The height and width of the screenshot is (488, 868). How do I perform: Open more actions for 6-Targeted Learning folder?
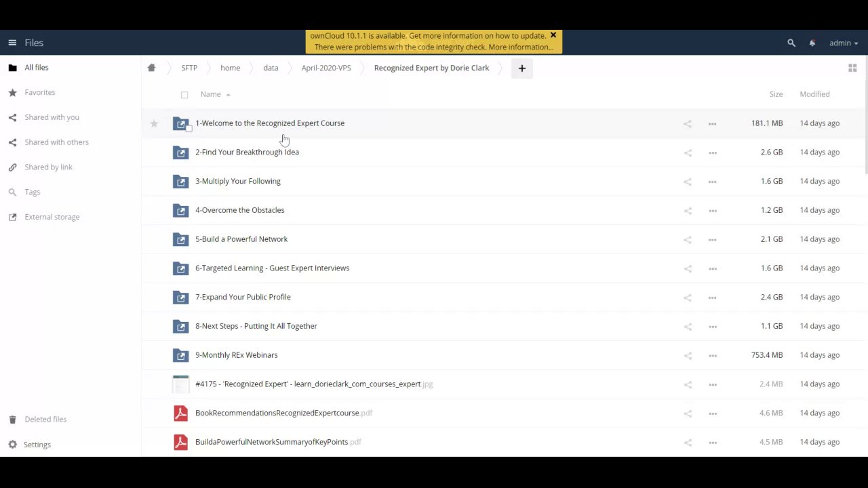(x=712, y=268)
